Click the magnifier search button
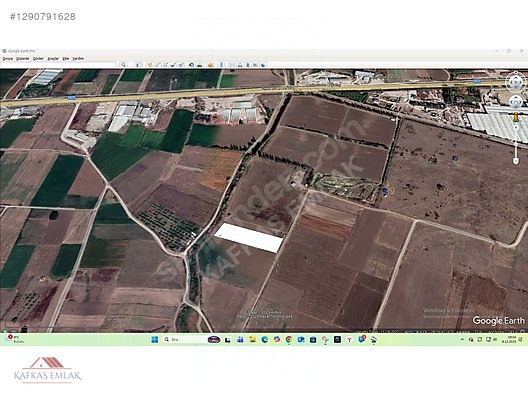This screenshot has height=396, width=528. pos(124,65)
